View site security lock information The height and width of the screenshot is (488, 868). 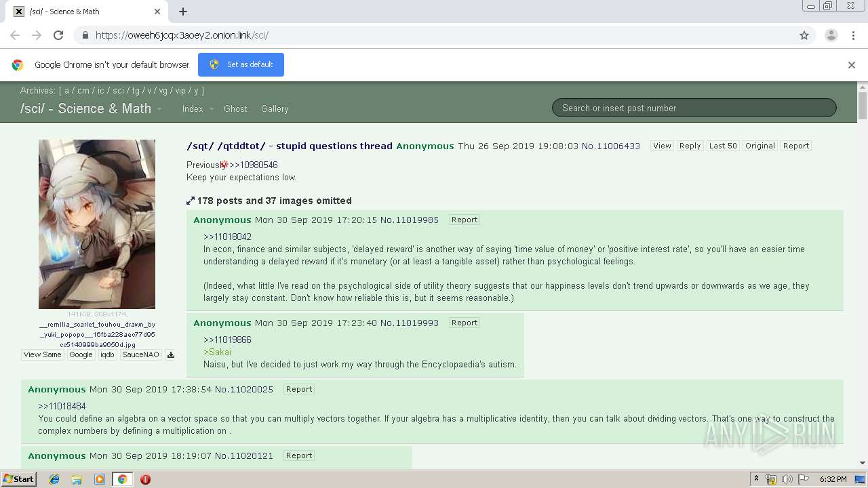(x=85, y=35)
